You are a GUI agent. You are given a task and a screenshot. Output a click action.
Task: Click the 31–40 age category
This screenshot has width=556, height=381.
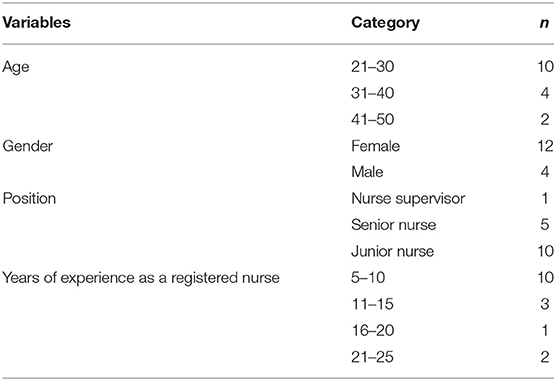pos(373,93)
